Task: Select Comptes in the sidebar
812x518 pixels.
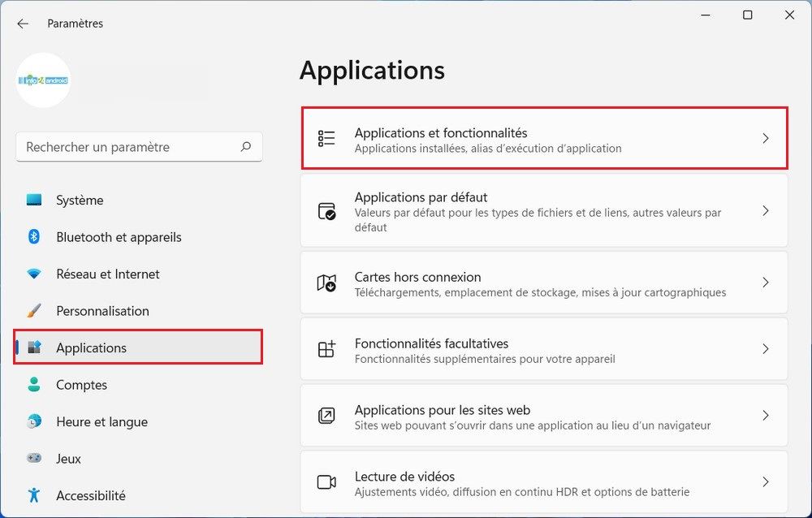Action: click(x=80, y=385)
